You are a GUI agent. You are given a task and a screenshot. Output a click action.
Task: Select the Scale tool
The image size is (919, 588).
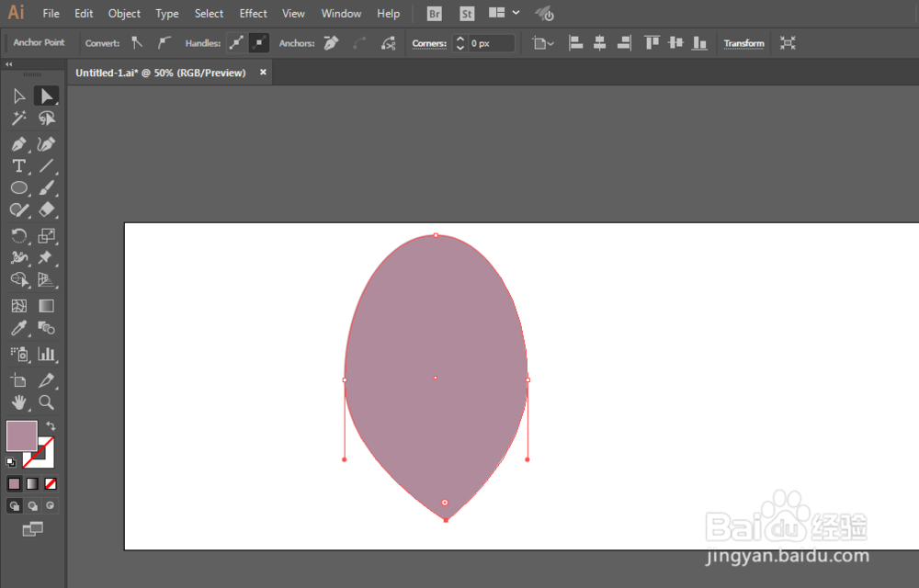pyautogui.click(x=46, y=235)
